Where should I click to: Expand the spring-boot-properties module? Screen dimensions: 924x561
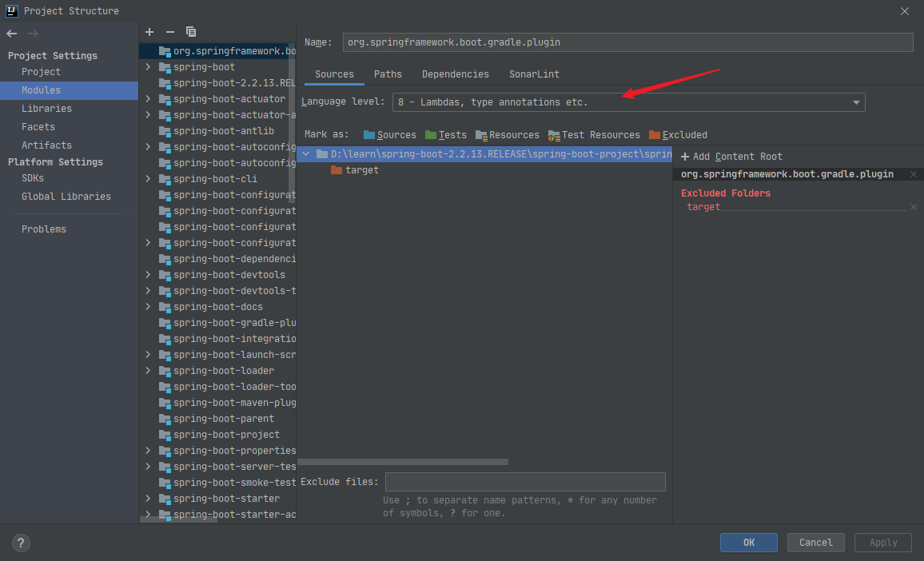(148, 450)
